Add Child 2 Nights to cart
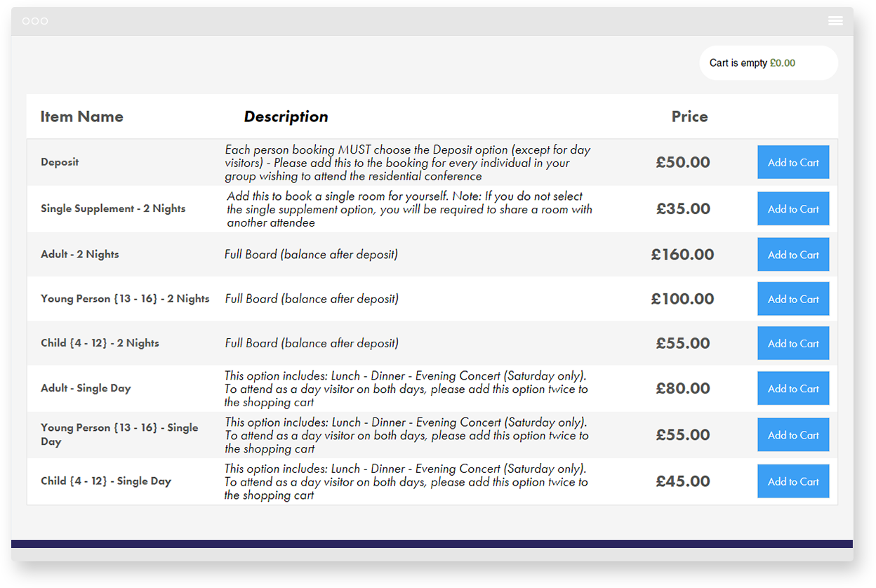Viewport: 876px width, 588px height. tap(793, 343)
